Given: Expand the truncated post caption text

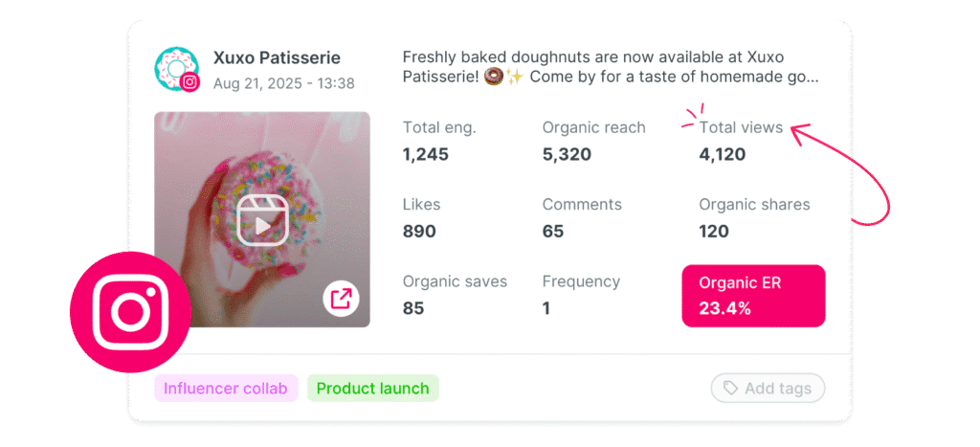Looking at the screenshot, I should (x=611, y=68).
